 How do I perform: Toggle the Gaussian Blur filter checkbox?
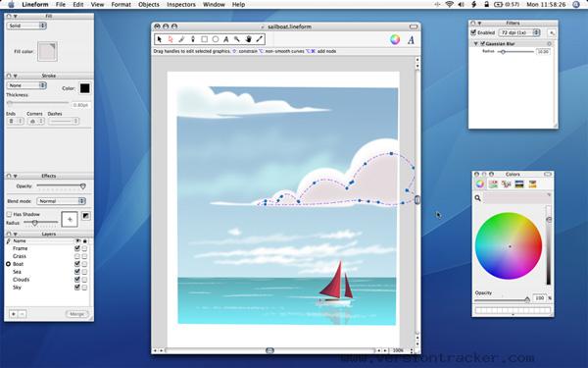pyautogui.click(x=482, y=44)
